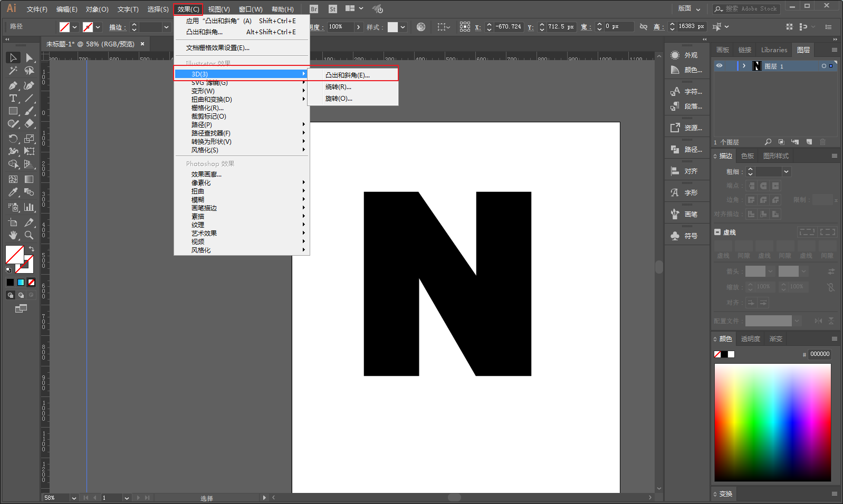Select the Eraser tool
This screenshot has width=843, height=504.
pyautogui.click(x=29, y=124)
